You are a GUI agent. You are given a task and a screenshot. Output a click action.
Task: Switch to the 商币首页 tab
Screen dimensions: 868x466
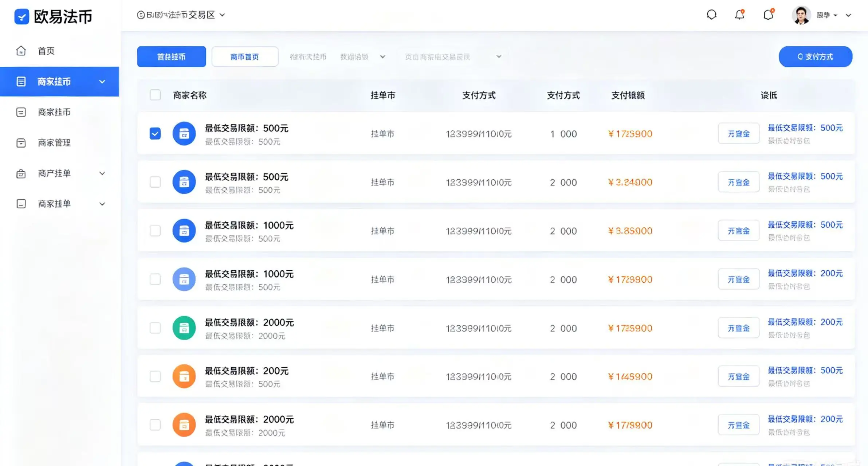click(x=245, y=56)
